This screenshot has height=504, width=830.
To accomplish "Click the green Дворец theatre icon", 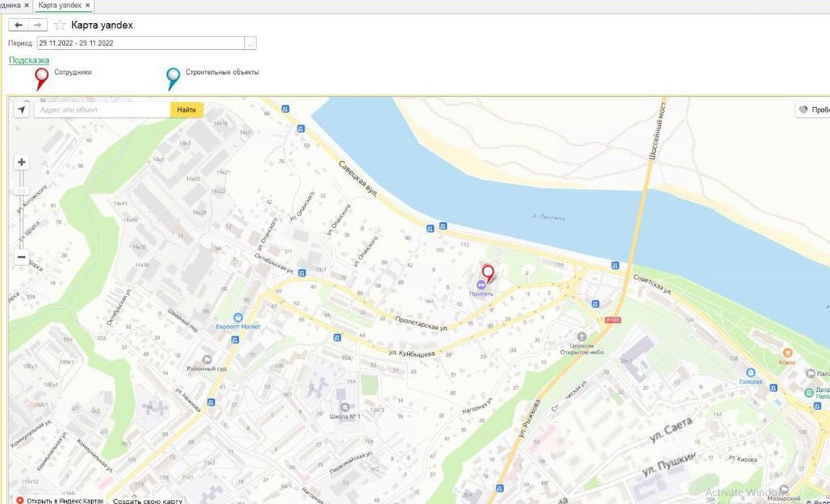I will [x=809, y=393].
